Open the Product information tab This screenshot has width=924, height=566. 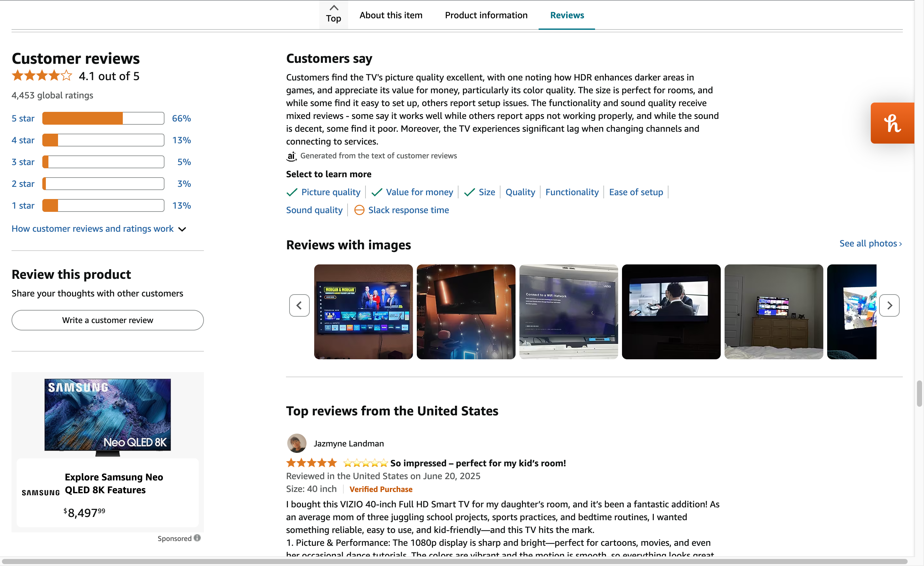tap(486, 15)
